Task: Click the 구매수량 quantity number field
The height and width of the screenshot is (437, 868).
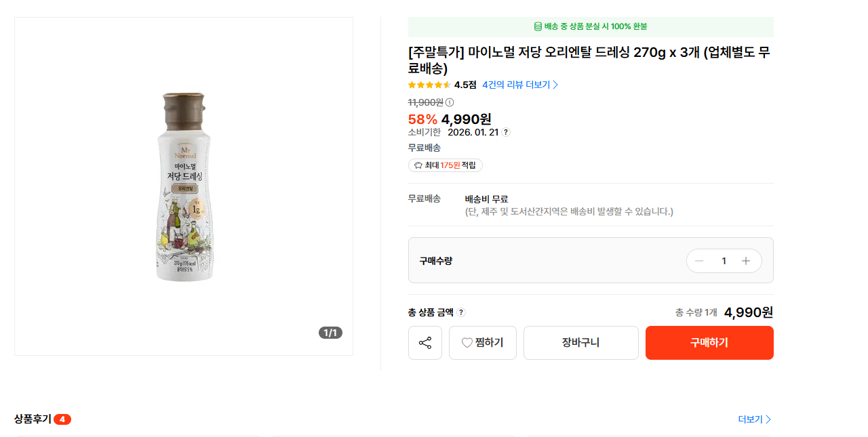Action: click(724, 261)
